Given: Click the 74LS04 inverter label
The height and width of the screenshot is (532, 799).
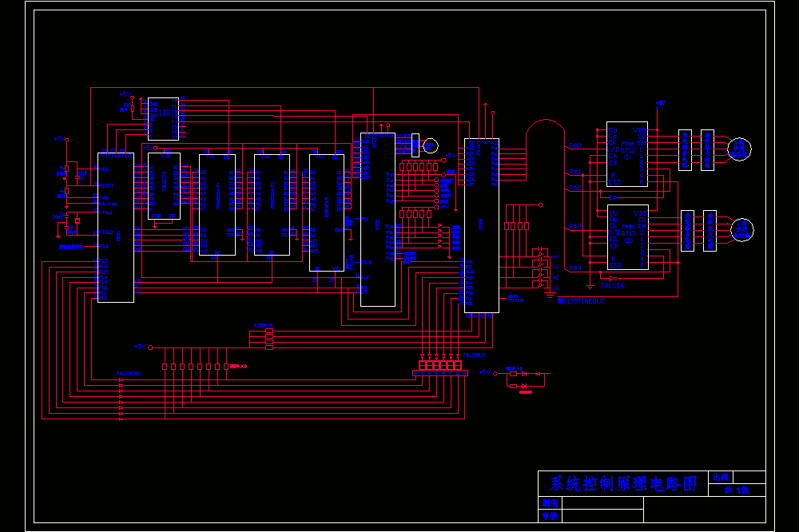Looking at the screenshot, I should pos(612,286).
